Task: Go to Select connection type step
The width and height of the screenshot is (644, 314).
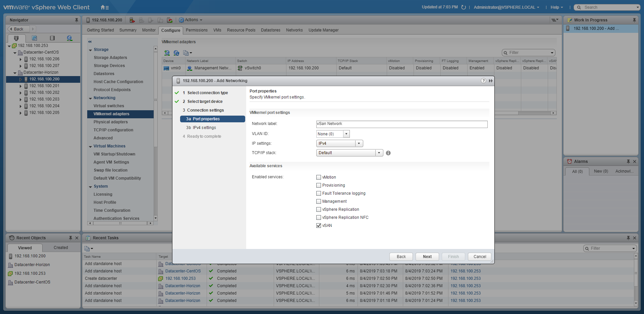Action: 207,93
